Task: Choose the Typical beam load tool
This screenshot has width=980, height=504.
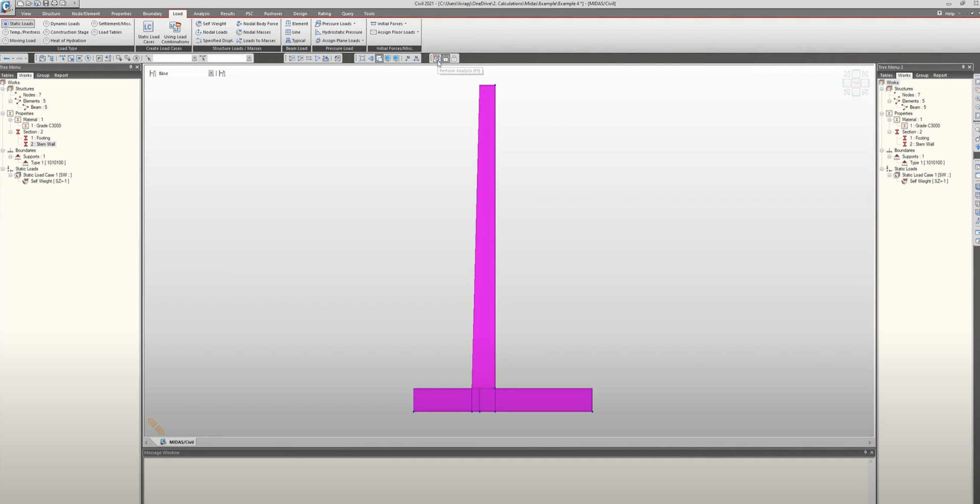Action: pyautogui.click(x=295, y=40)
